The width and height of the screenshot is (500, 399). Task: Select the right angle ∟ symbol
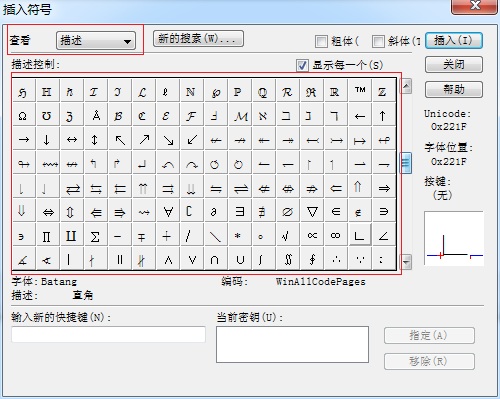click(x=360, y=235)
